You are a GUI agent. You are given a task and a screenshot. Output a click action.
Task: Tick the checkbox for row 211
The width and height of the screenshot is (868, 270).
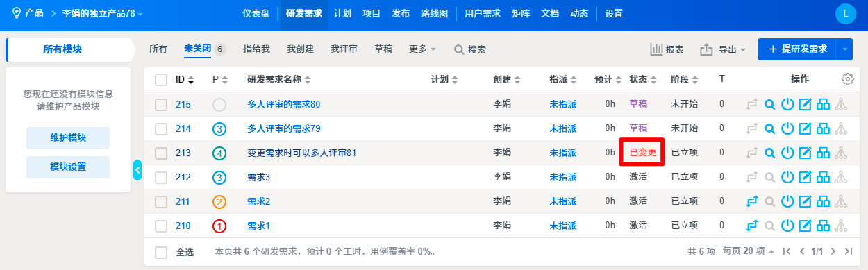[x=161, y=201]
